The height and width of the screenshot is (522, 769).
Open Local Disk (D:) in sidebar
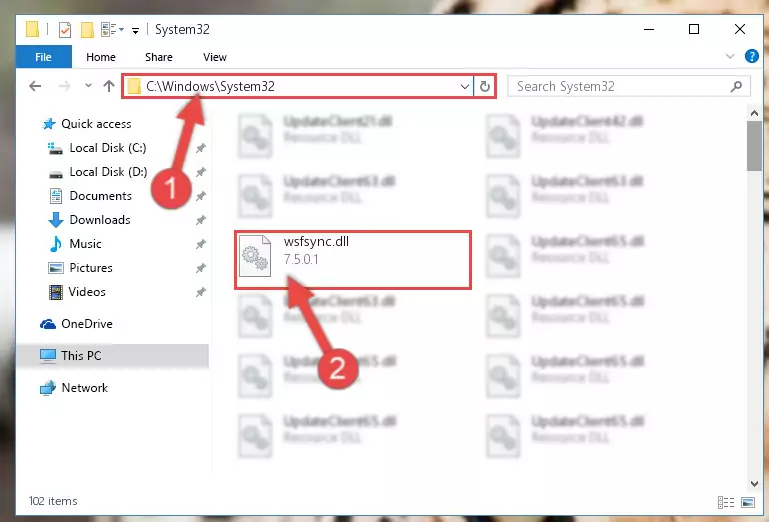[108, 172]
